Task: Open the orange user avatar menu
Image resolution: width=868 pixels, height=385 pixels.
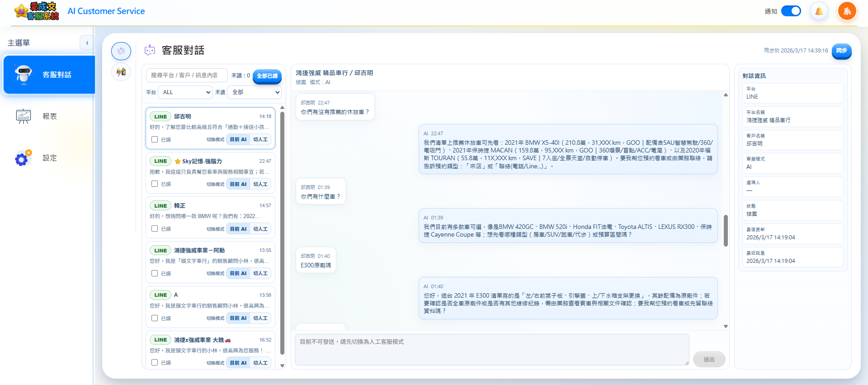Action: pos(847,11)
